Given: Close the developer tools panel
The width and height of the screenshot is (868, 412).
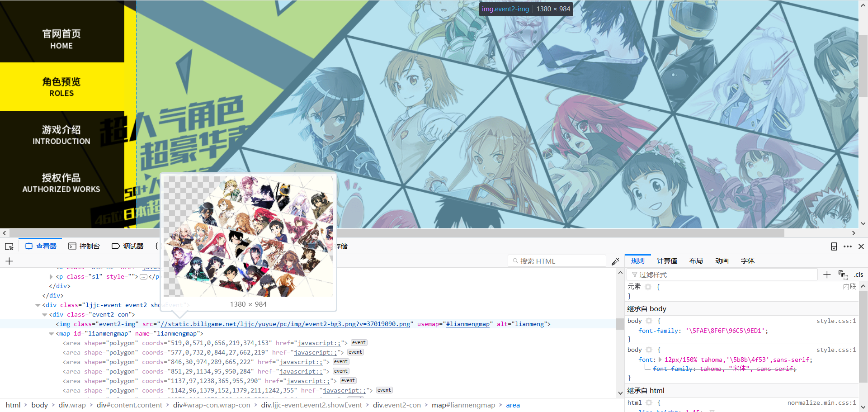Looking at the screenshot, I should click(x=861, y=246).
